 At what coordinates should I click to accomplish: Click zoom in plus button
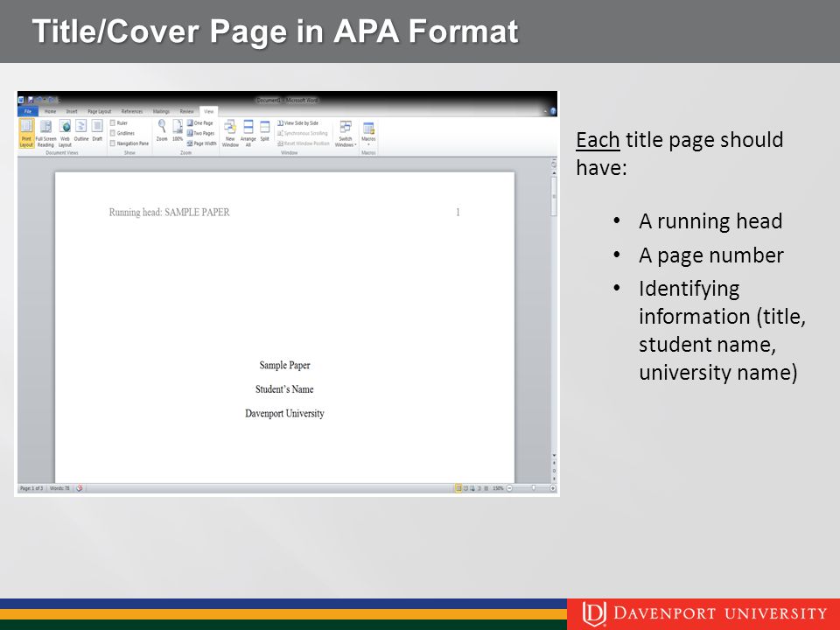pos(553,488)
